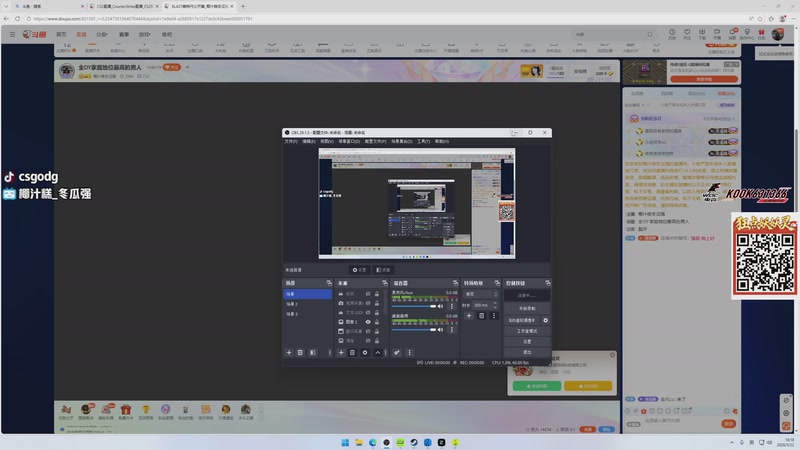The height and width of the screenshot is (450, 800).
Task: Open virtual camera settings gear in Controls
Action: click(545, 320)
